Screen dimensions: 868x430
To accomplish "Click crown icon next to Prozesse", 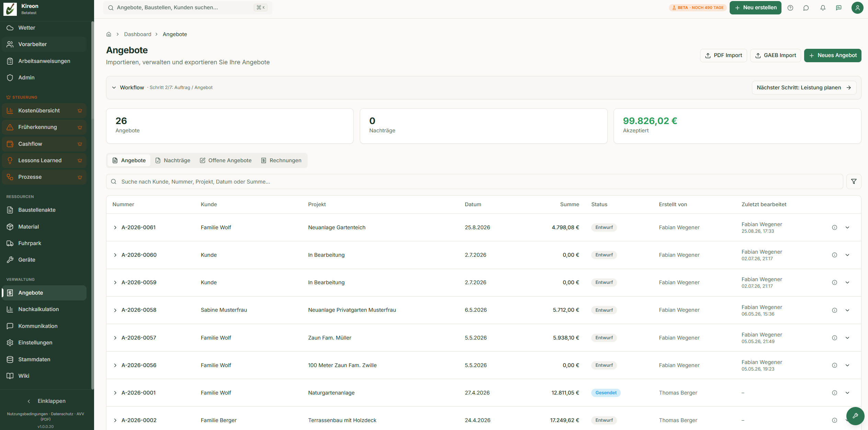I will point(80,177).
